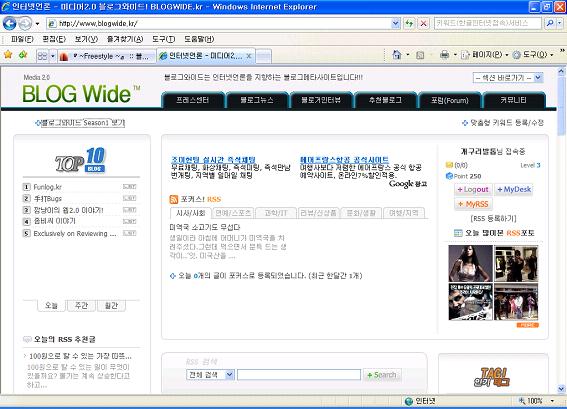The width and height of the screenshot is (567, 409).
Task: Open the 보기(V) menu
Action: coord(86,39)
